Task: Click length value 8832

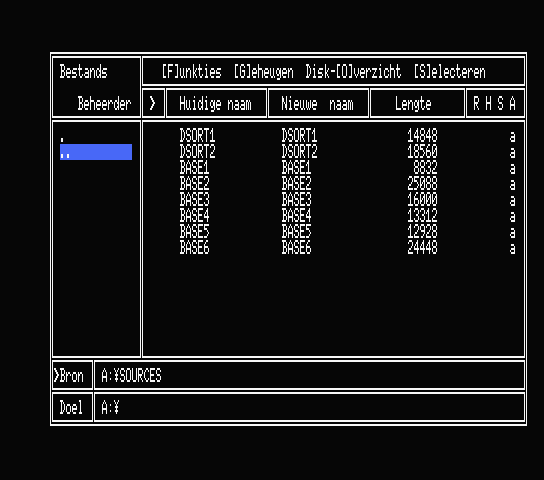Action: 425,168
